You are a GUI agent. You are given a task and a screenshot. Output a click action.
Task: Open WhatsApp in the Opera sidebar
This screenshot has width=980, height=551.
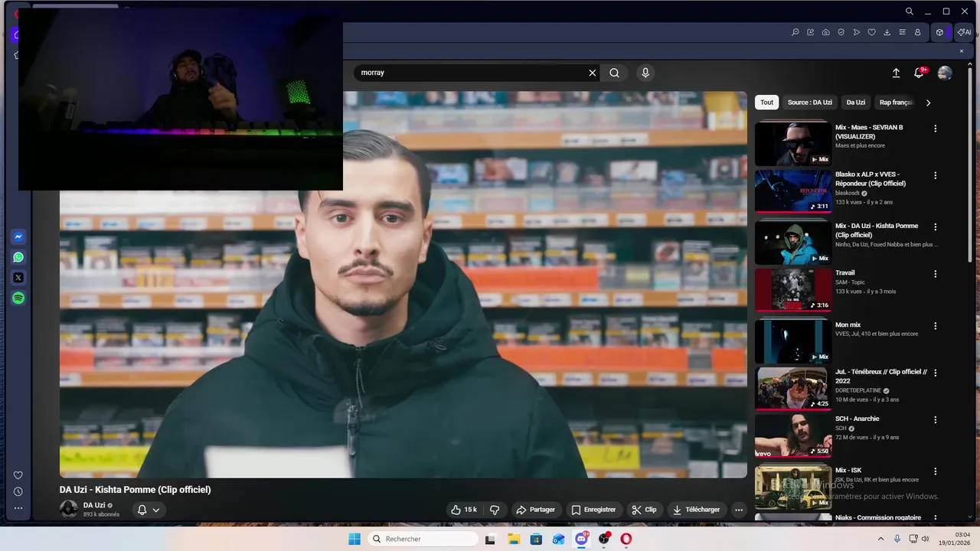click(x=18, y=258)
